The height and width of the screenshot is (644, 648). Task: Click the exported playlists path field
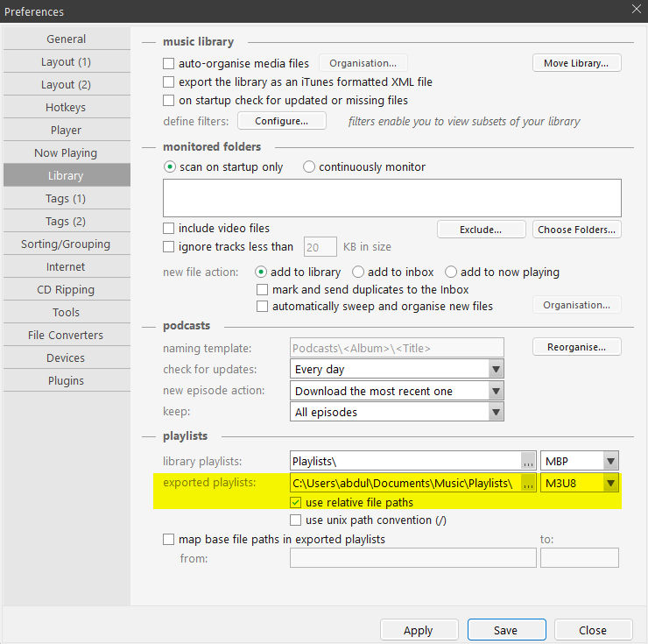pos(405,484)
